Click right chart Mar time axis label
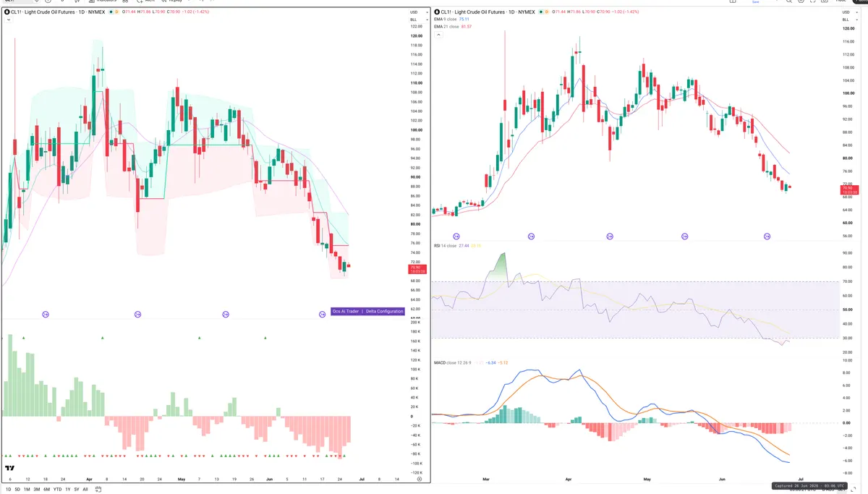The image size is (868, 494). pos(487,479)
